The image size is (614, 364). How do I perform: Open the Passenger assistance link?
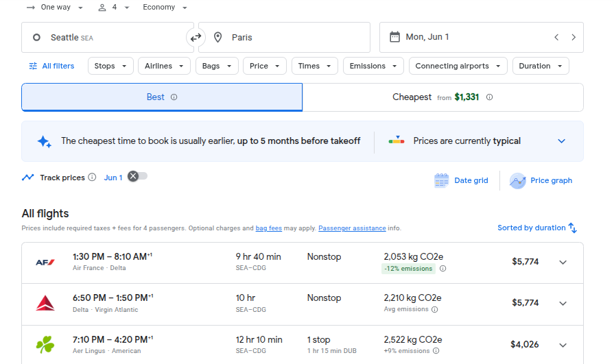[x=351, y=228]
